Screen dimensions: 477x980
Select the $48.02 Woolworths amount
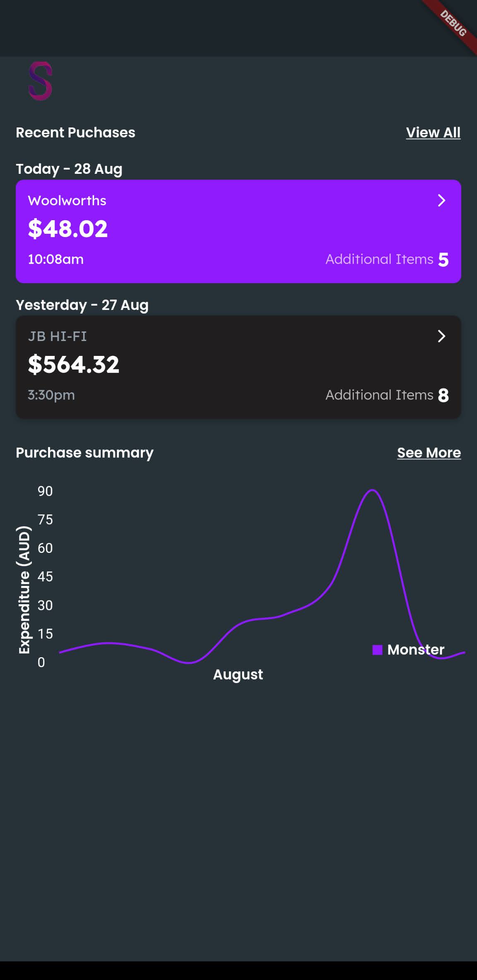coord(68,229)
